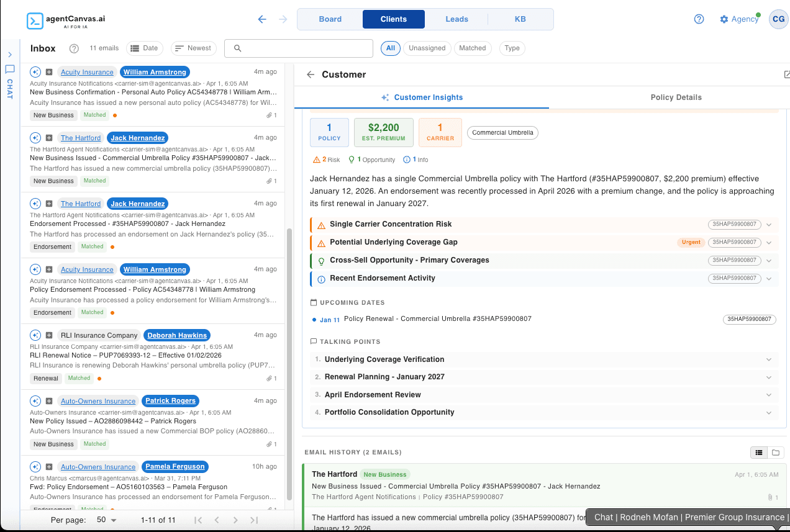This screenshot has width=790, height=532.
Task: Go back using the header left arrow
Action: click(262, 19)
